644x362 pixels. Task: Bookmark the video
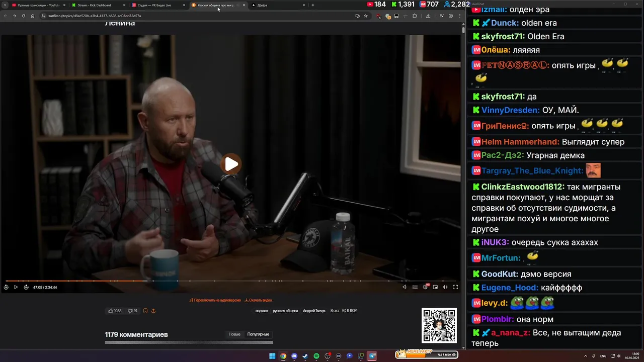tap(145, 311)
